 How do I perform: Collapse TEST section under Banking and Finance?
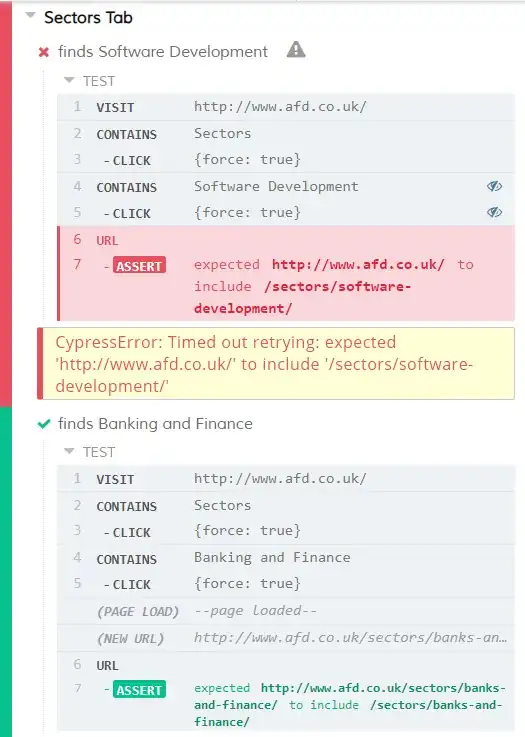point(69,451)
